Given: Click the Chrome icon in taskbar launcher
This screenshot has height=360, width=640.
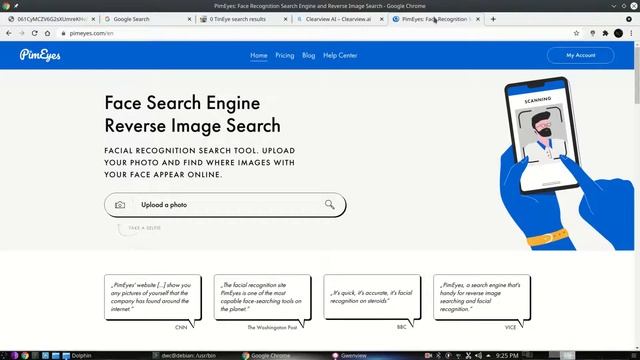Looking at the screenshot, I should [25, 356].
